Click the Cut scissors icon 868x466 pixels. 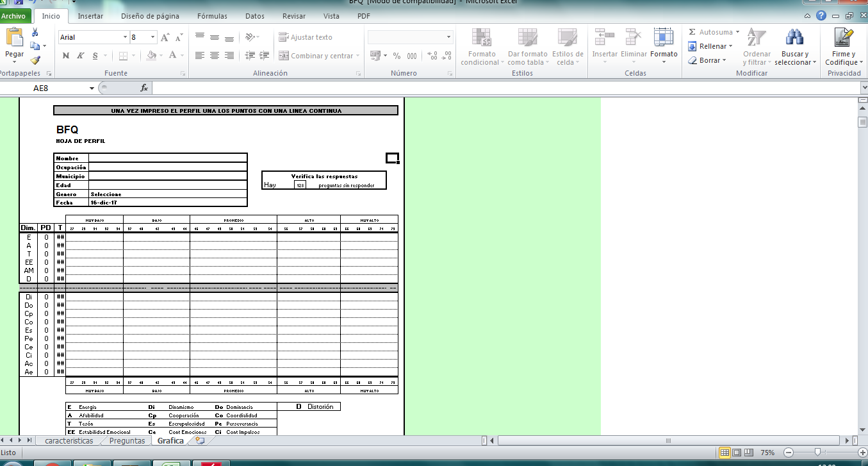(35, 32)
